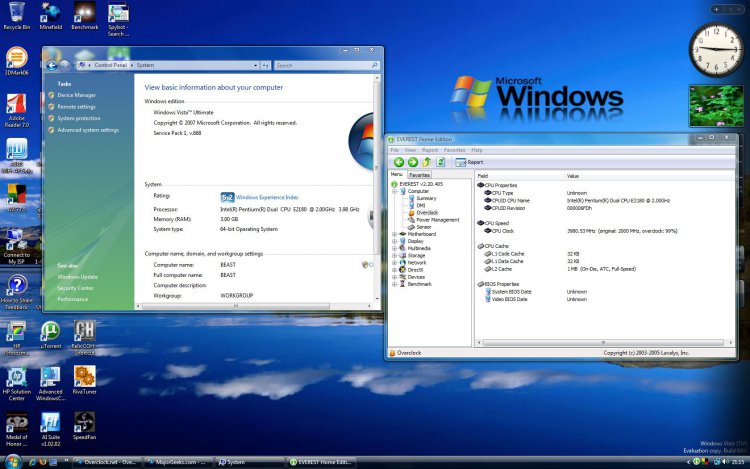Screen dimensions: 750x469
Task: Open the Spybot Search desktop shortcut
Action: coord(118,19)
